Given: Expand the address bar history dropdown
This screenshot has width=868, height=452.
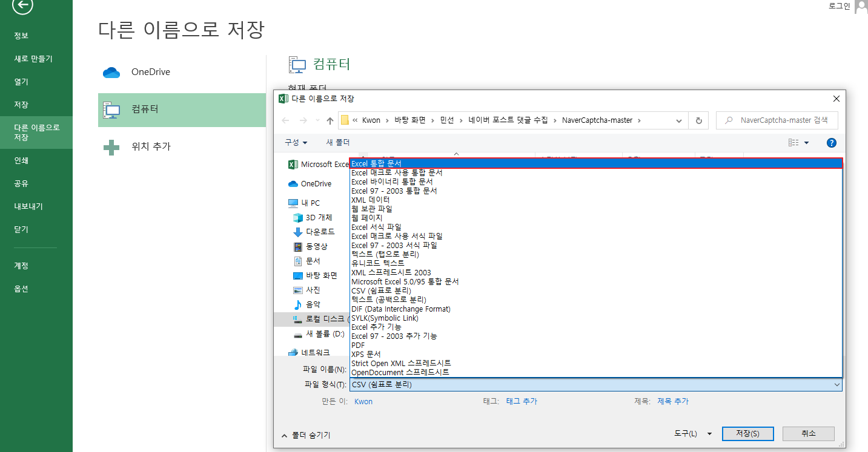Looking at the screenshot, I should pos(679,120).
